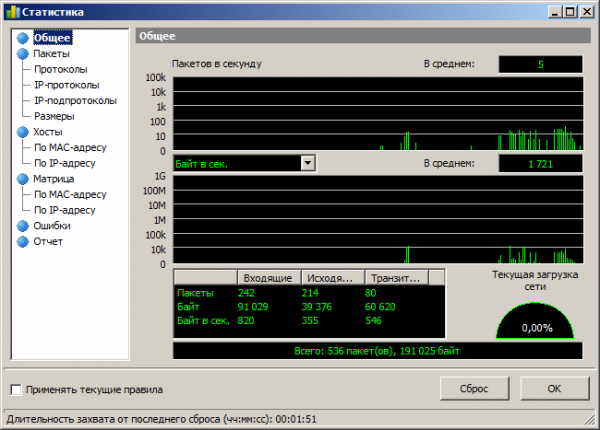Click the globe icon beside Отчет
Image resolution: width=600 pixels, height=430 pixels.
pos(23,241)
